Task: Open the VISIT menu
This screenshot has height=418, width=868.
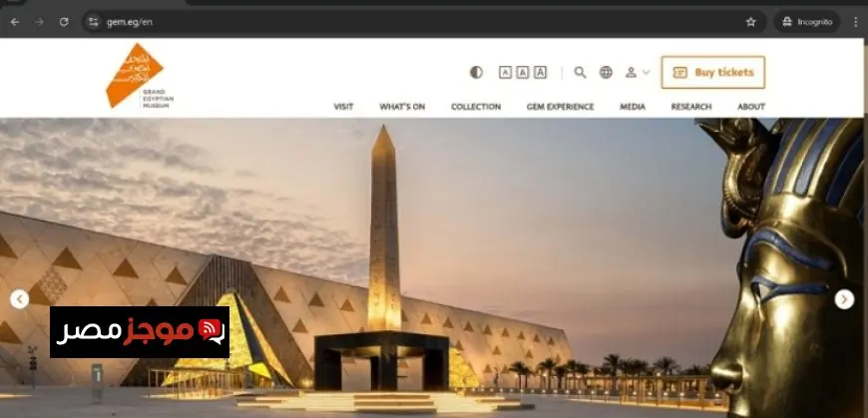Action: 343,107
